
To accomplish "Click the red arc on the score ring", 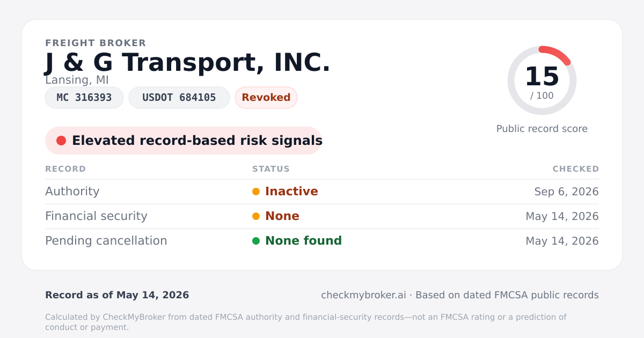I will [x=557, y=54].
